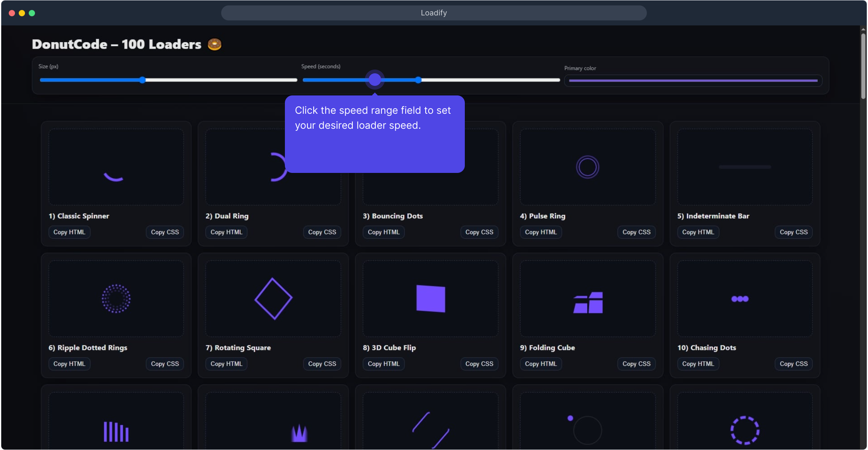Viewport: 868px width, 450px height.
Task: Copy CSS for Dual Ring
Action: (x=322, y=232)
